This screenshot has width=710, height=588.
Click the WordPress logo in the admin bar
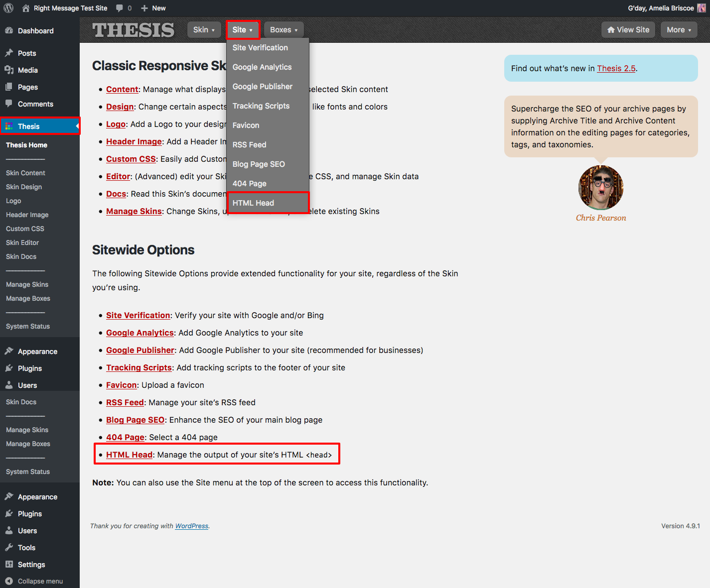[8, 8]
